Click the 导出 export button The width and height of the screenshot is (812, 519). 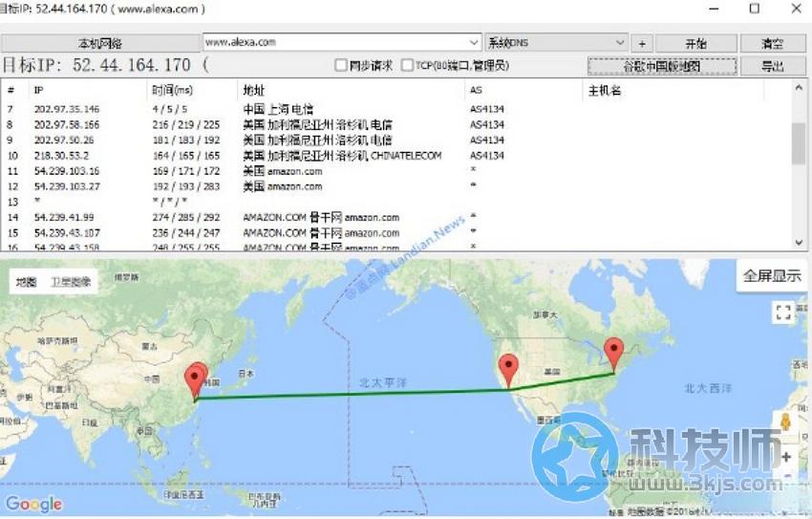click(x=772, y=66)
